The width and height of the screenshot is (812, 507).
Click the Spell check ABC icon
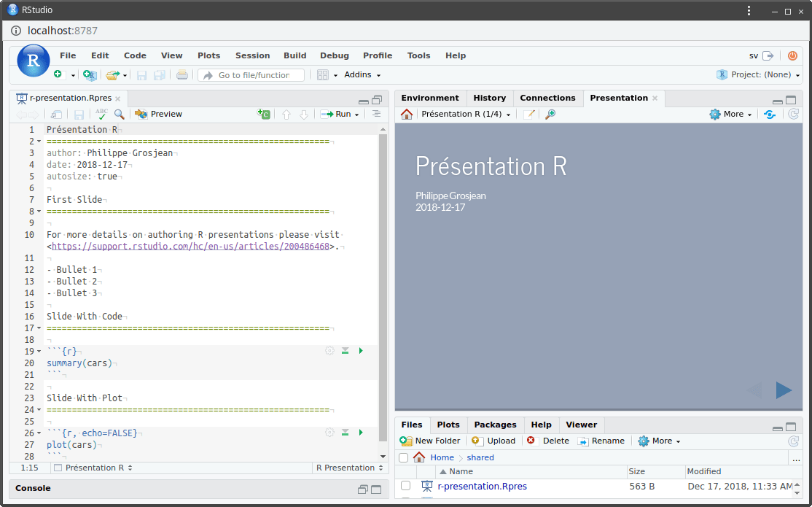(101, 114)
